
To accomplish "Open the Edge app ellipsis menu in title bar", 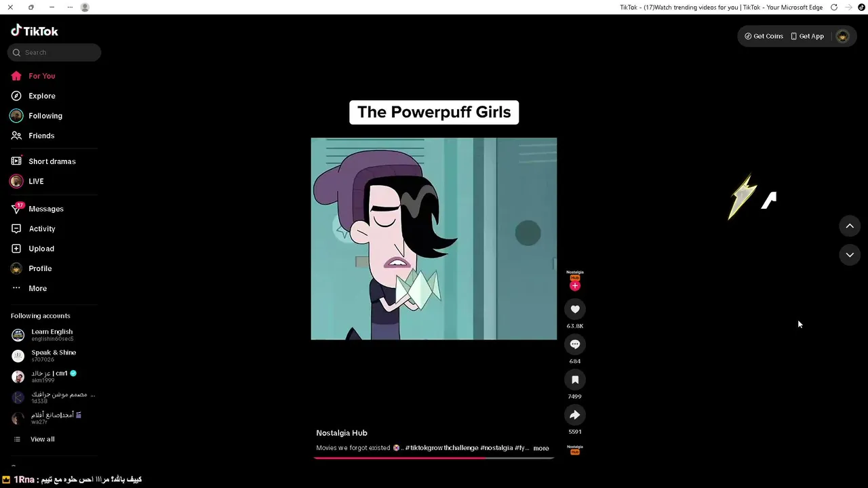I will coord(70,7).
